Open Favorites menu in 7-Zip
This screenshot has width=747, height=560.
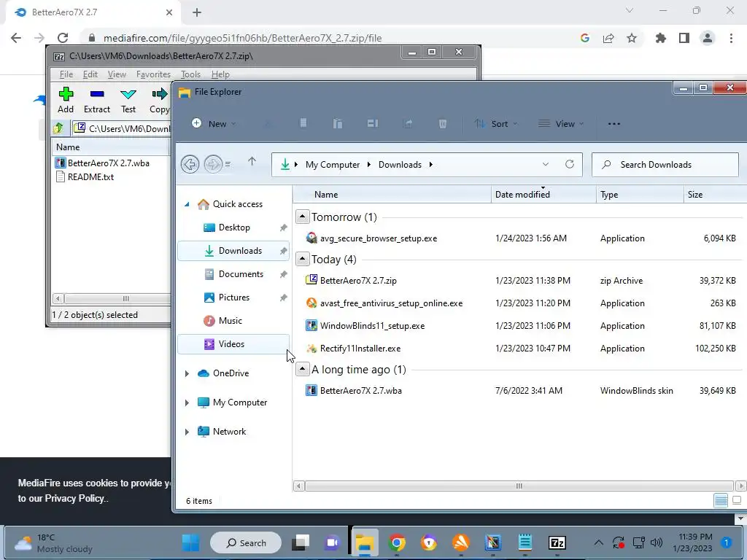153,74
